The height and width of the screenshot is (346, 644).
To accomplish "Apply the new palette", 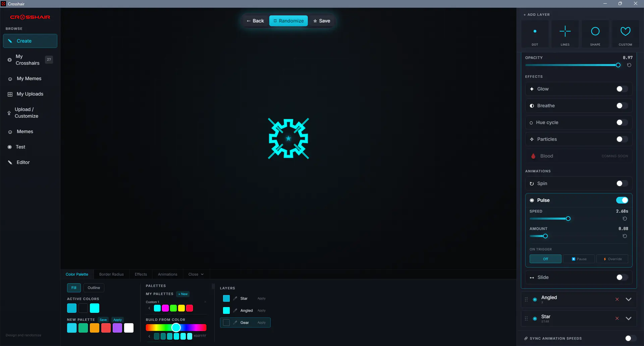I will [117, 320].
